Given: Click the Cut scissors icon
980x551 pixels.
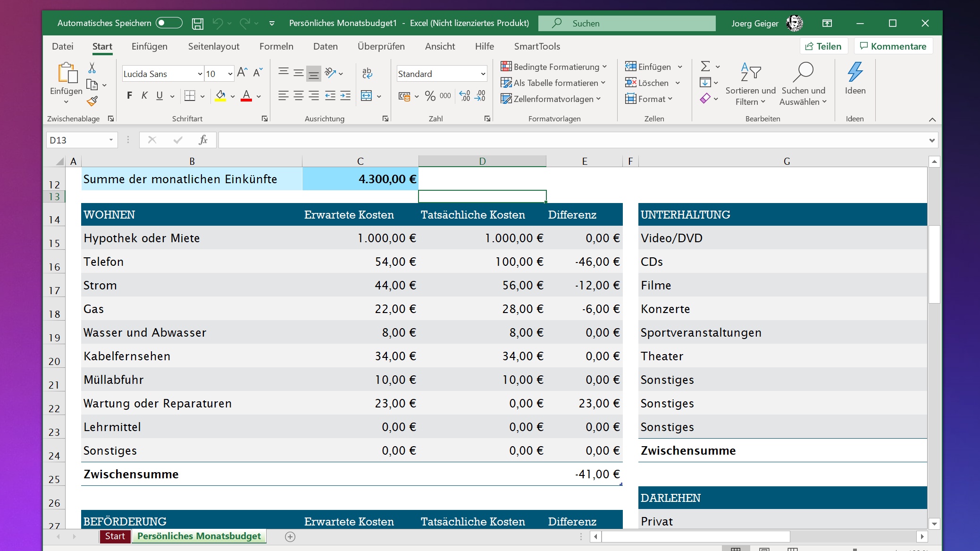Looking at the screenshot, I should coord(92,68).
